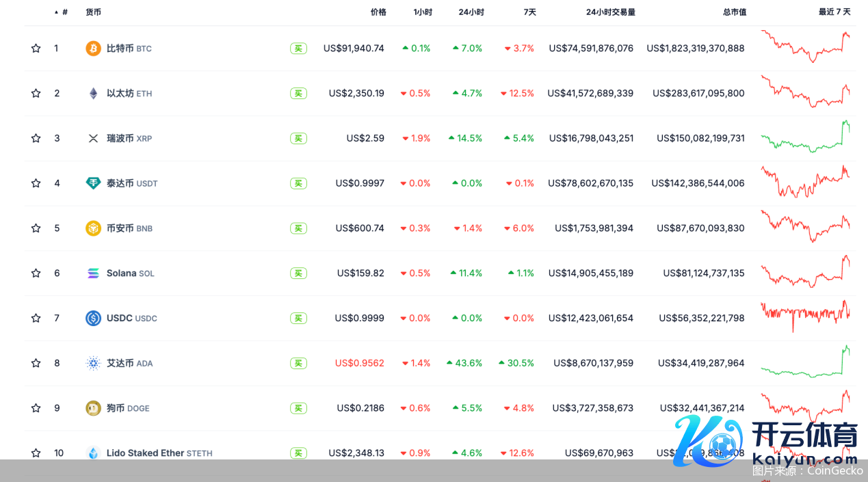This screenshot has width=868, height=482.
Task: Click the Tether USDT coin logo
Action: (93, 183)
